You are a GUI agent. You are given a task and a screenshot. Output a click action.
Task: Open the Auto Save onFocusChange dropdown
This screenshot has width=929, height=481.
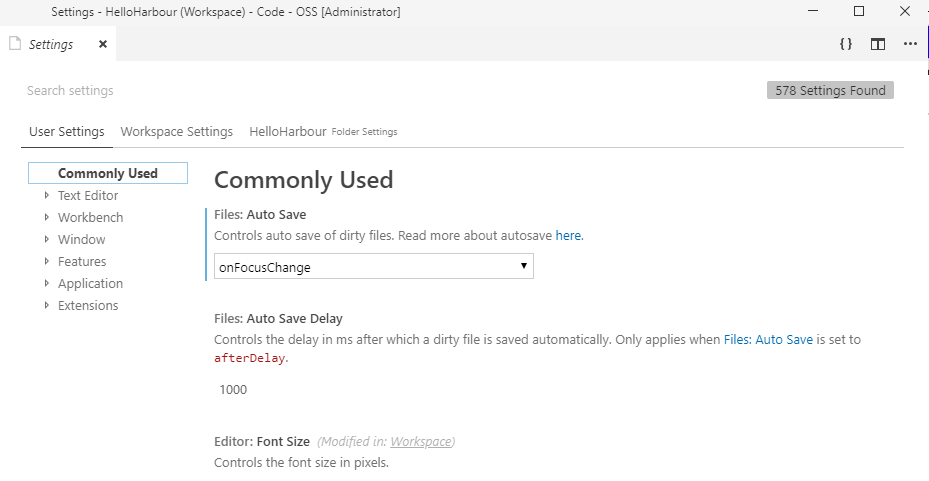374,267
